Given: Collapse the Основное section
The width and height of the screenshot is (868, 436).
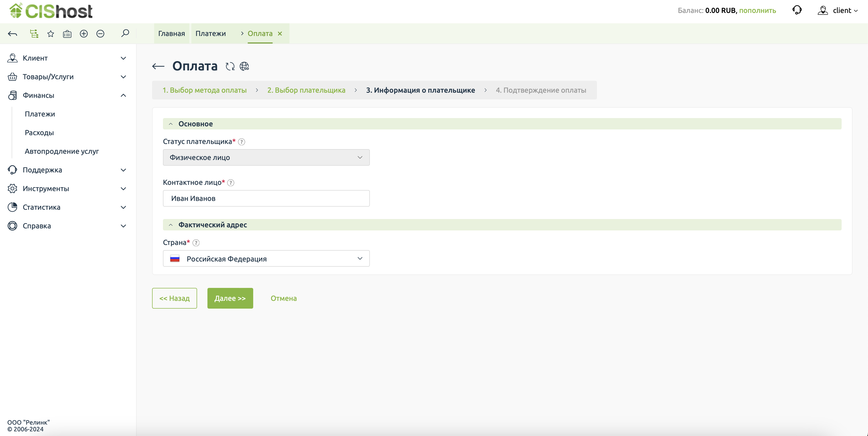Looking at the screenshot, I should [171, 124].
